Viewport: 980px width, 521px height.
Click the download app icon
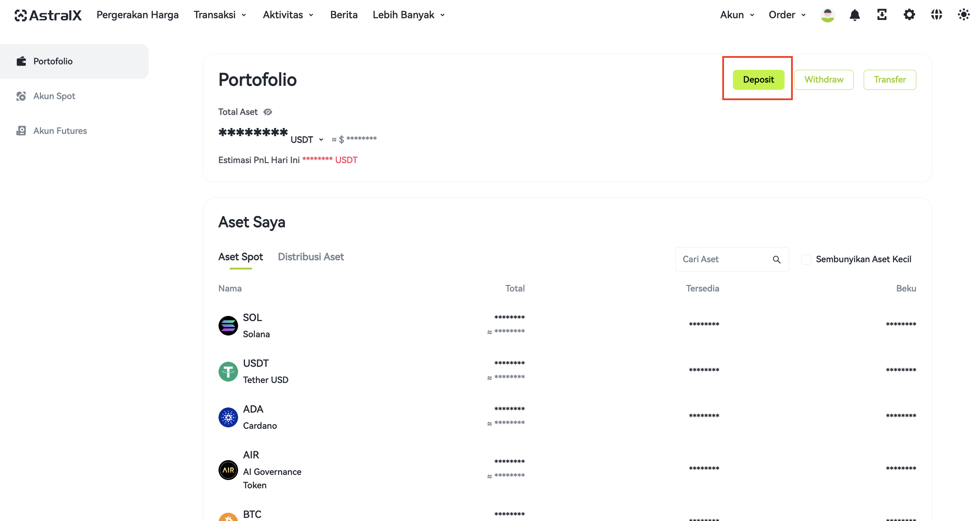882,15
